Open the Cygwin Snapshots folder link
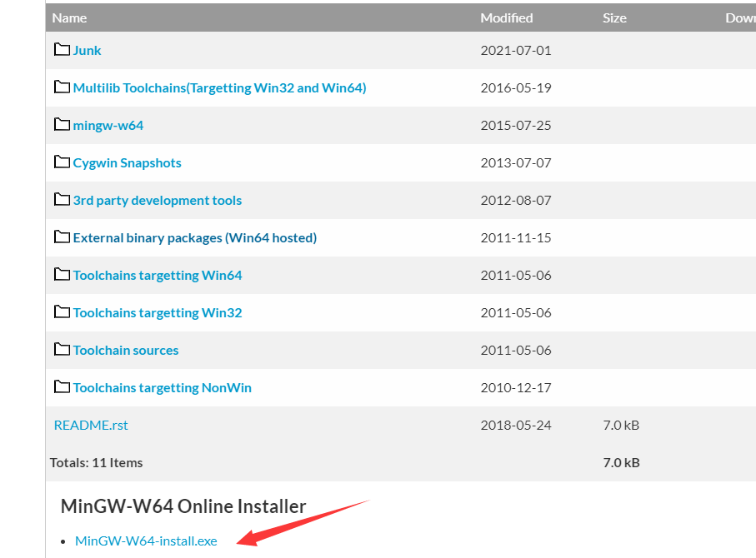756x558 pixels. 127,163
